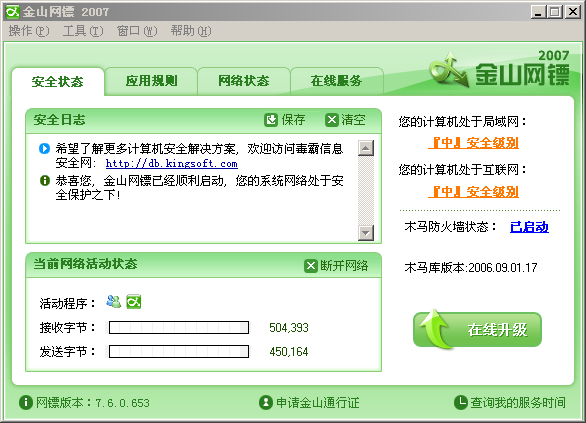
Task: Click the 断开网络 disconnect icon
Action: tap(311, 266)
